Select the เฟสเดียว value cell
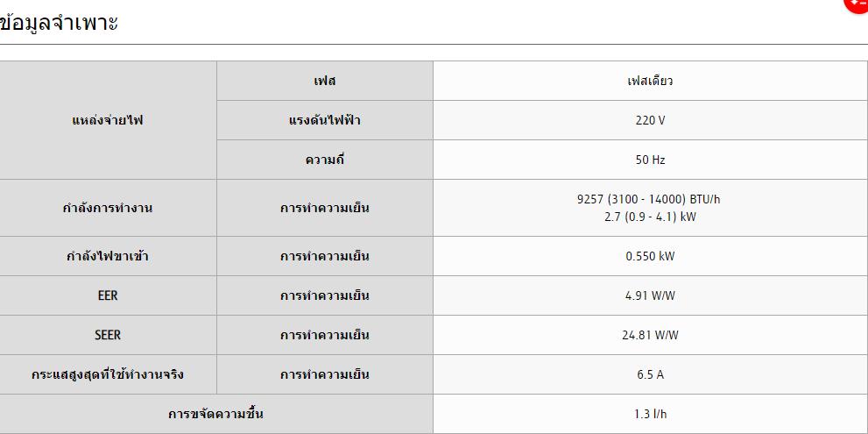This screenshot has height=434, width=868. (651, 81)
